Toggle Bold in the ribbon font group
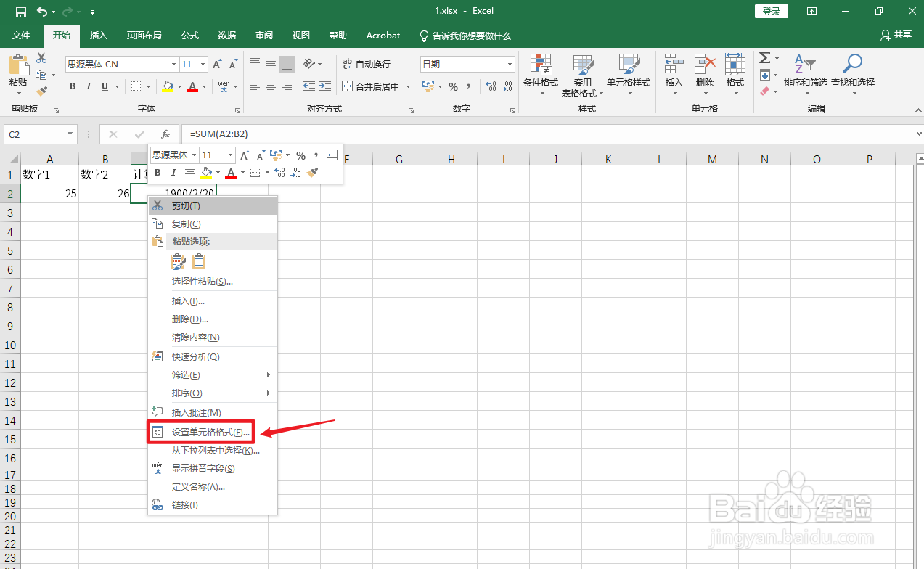Screen dimensions: 924x569 (73, 86)
